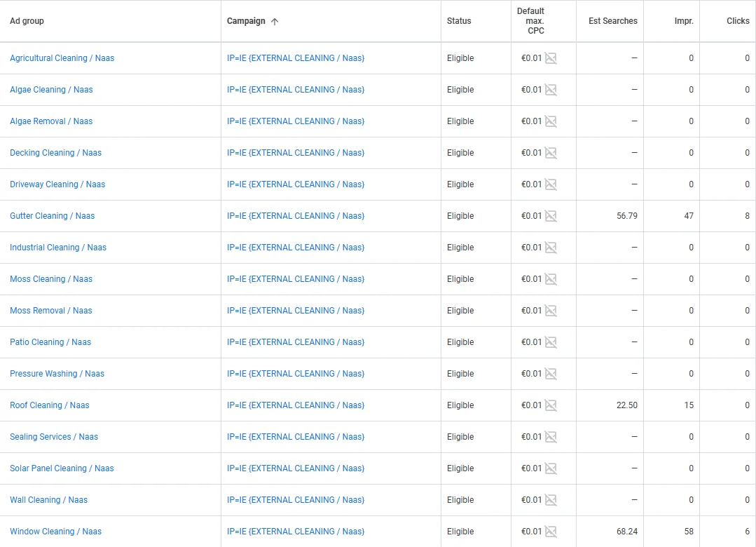756x547 pixels.
Task: Click the Status column header
Action: [459, 21]
